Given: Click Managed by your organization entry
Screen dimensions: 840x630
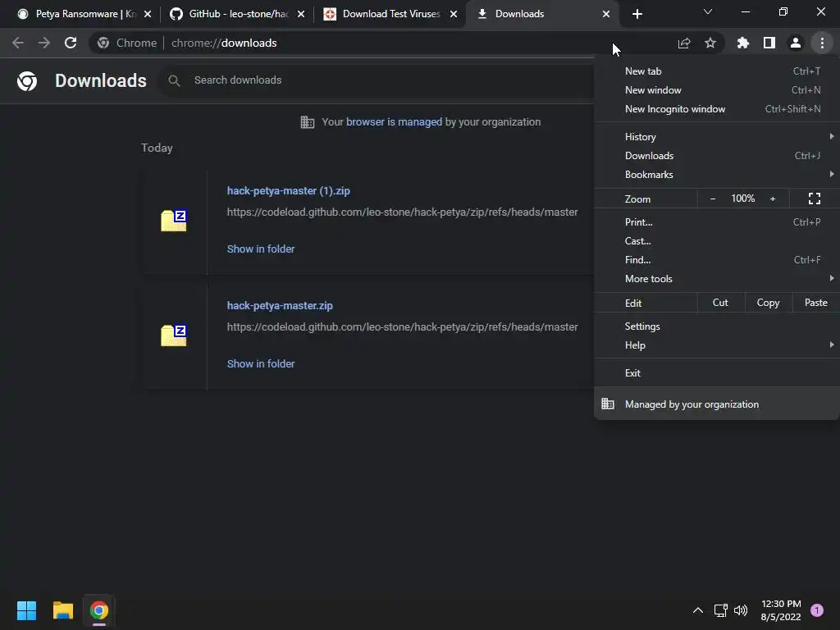Looking at the screenshot, I should (717, 404).
